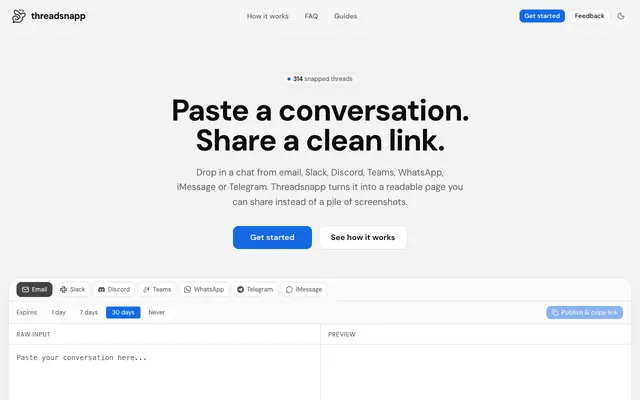
Task: Click Publish & copy link button
Action: [x=584, y=312]
